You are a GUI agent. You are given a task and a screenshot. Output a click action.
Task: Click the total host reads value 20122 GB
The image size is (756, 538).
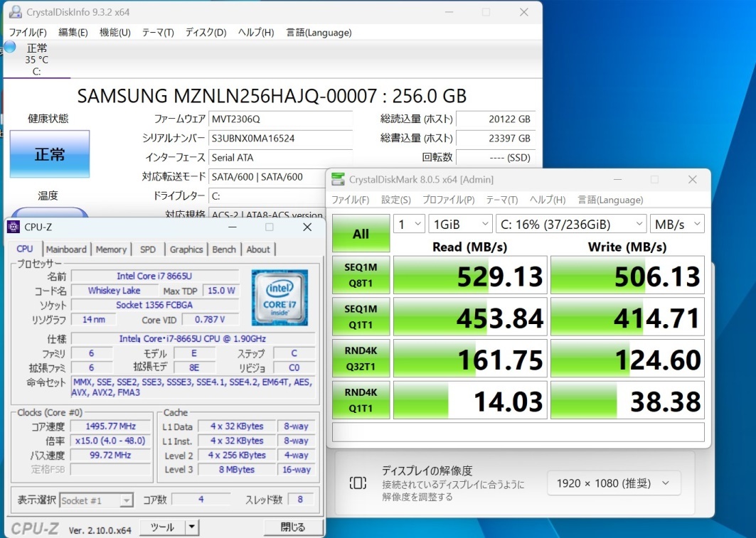[496, 119]
